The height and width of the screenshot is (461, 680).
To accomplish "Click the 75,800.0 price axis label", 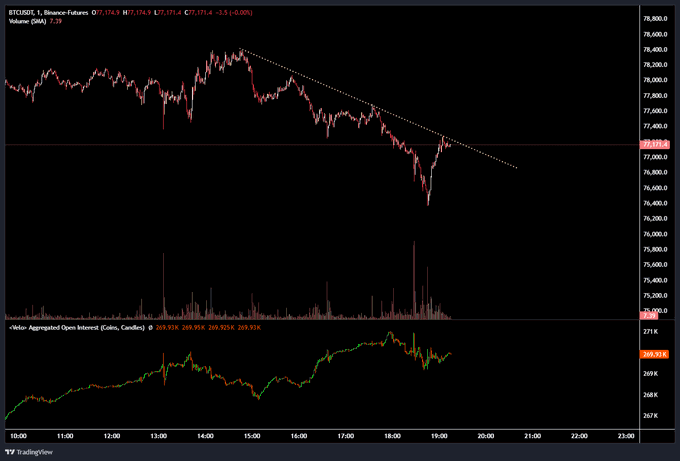I will 655,249.
